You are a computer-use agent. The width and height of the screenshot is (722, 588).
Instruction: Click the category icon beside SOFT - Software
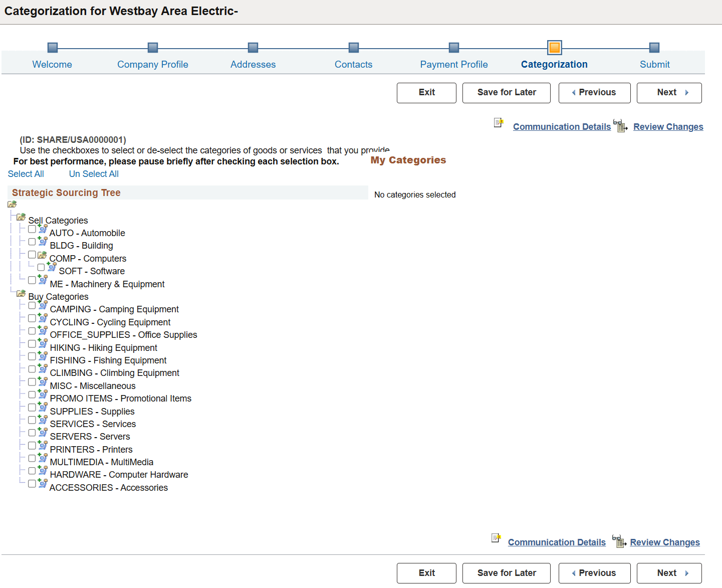[x=52, y=267]
